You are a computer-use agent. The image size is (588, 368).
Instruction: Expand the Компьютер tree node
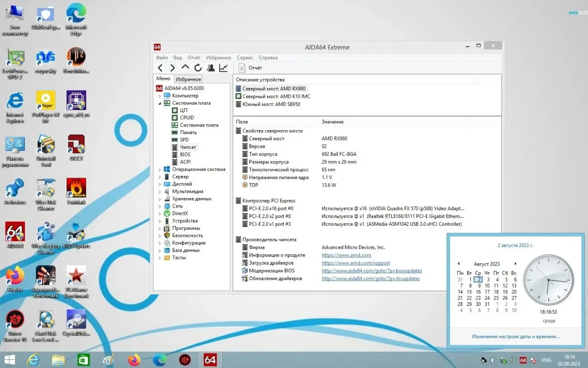[x=160, y=96]
